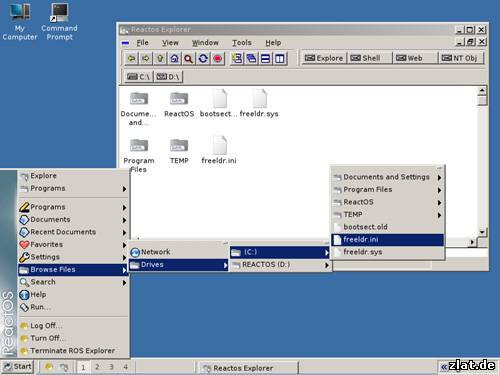Click Turn Off... in Start menu
Screen dimensions: 500x375
pyautogui.click(x=73, y=338)
